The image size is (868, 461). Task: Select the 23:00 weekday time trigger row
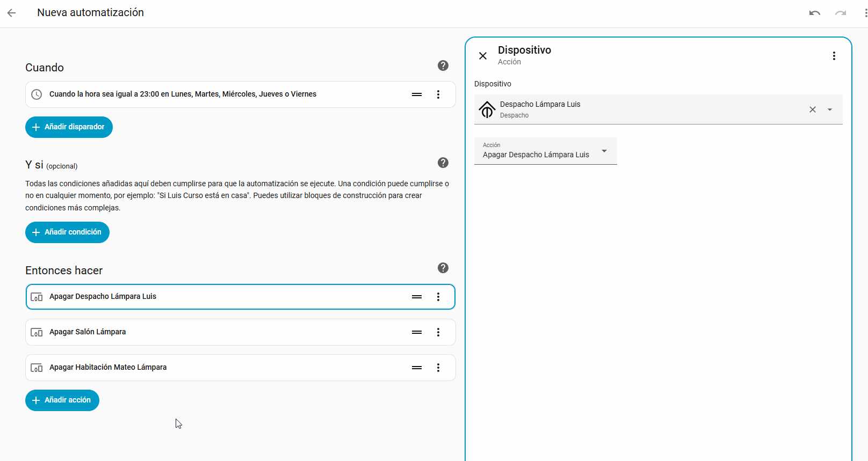tap(215, 94)
